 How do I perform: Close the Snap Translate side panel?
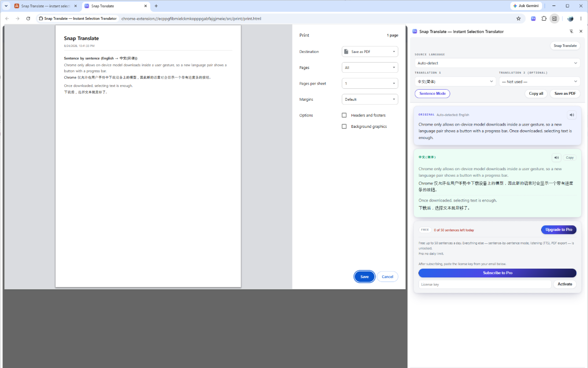[581, 31]
